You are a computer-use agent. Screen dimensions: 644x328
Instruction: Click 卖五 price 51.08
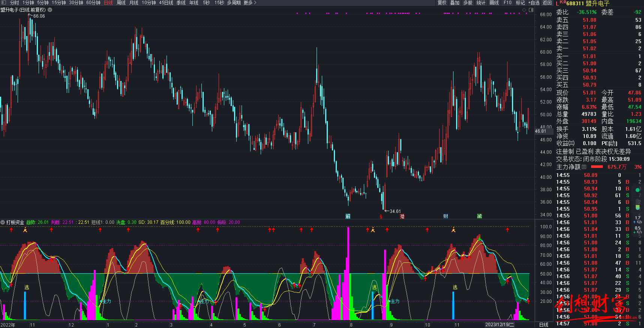pos(589,20)
